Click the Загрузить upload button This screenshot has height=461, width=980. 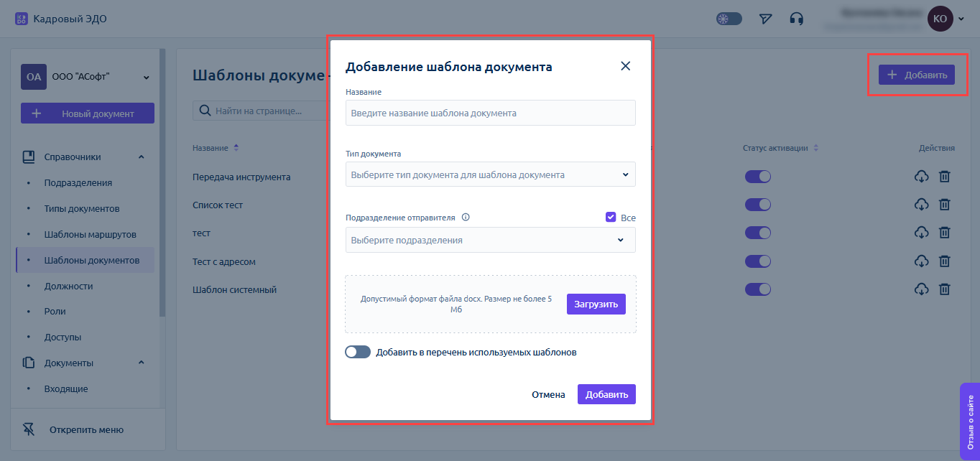point(596,304)
